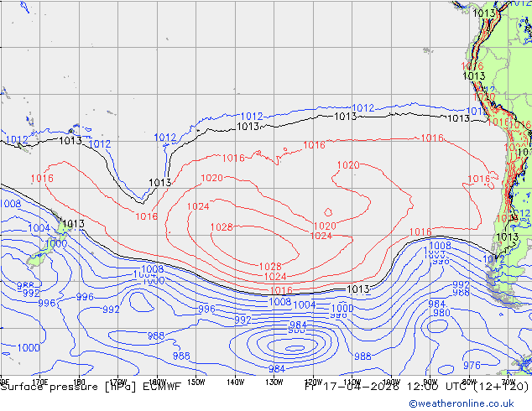Viewport: 532px width, 411px height.
Task: Click the 980 label southwest of Patagonia
Action: pyautogui.click(x=441, y=312)
